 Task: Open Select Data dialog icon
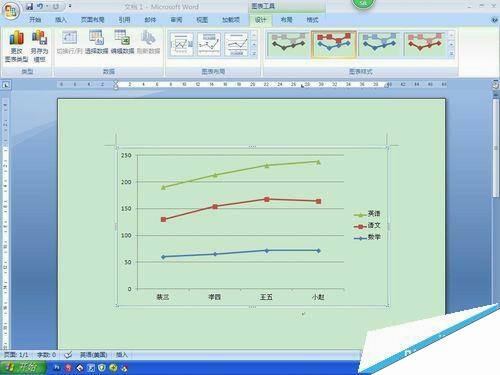click(x=96, y=42)
